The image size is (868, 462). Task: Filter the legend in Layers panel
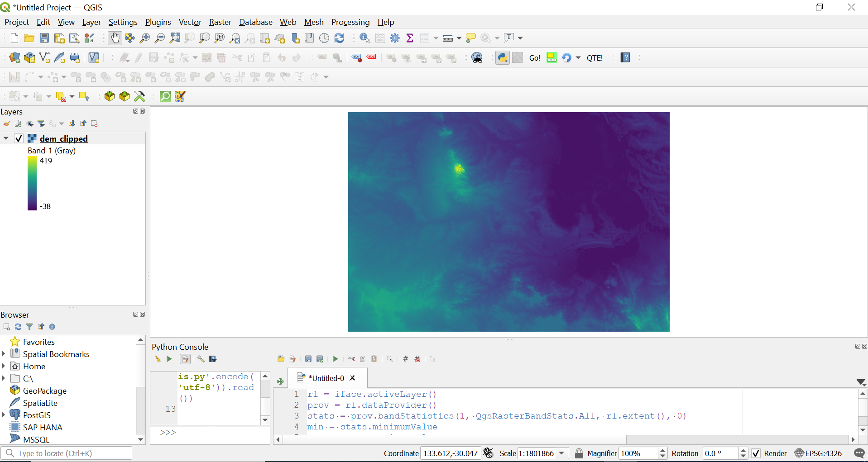[x=41, y=124]
